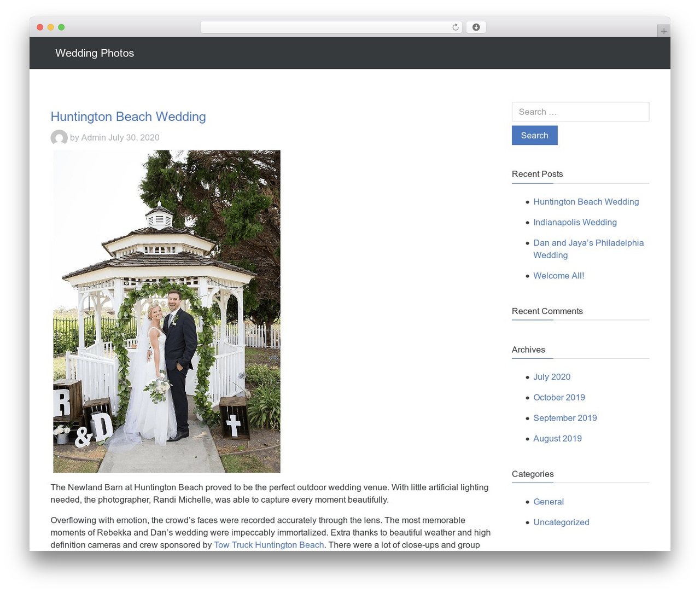Click the Recent Posts heading
This screenshot has height=593, width=700.
(537, 174)
